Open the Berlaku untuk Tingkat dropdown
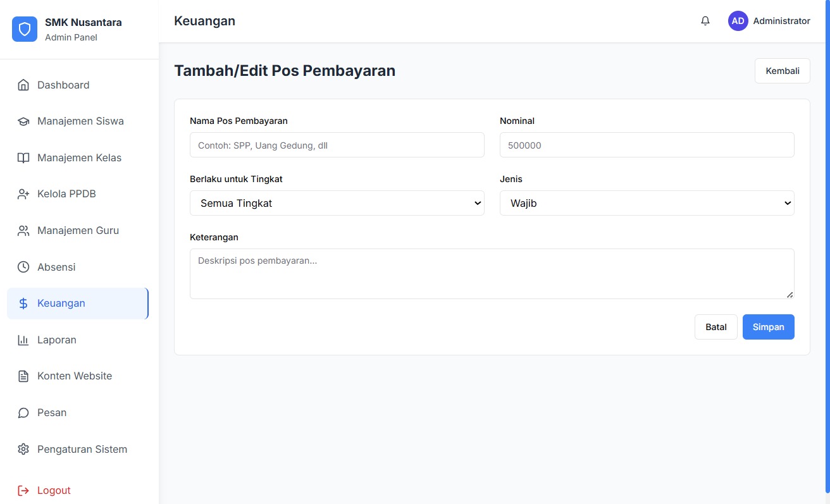This screenshot has width=830, height=504. click(x=337, y=203)
